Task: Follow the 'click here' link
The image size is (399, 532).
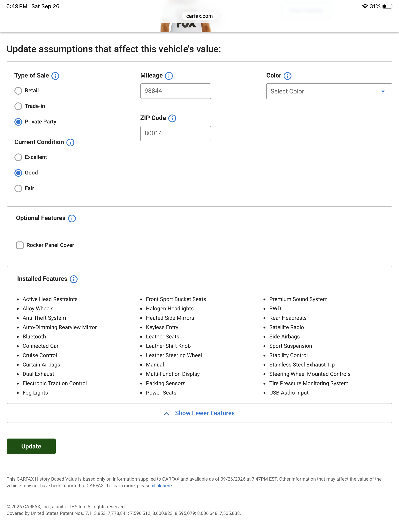Action: coord(162,486)
